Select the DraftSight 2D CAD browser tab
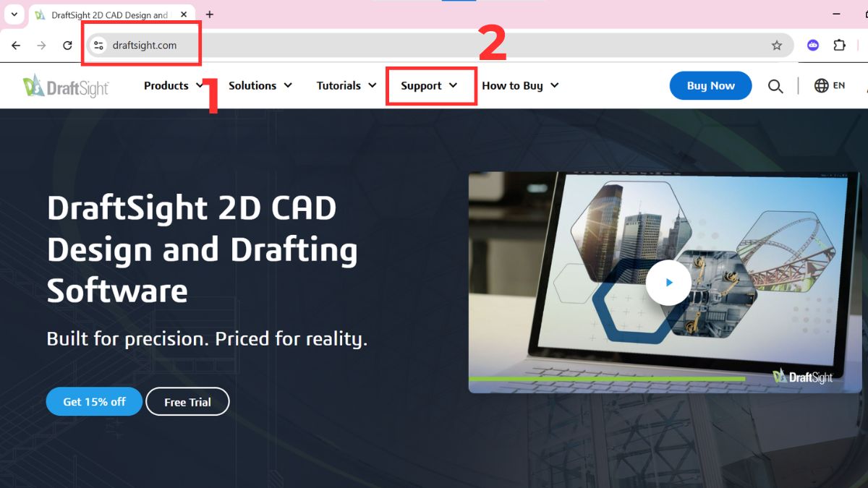The image size is (868, 488). click(x=111, y=14)
